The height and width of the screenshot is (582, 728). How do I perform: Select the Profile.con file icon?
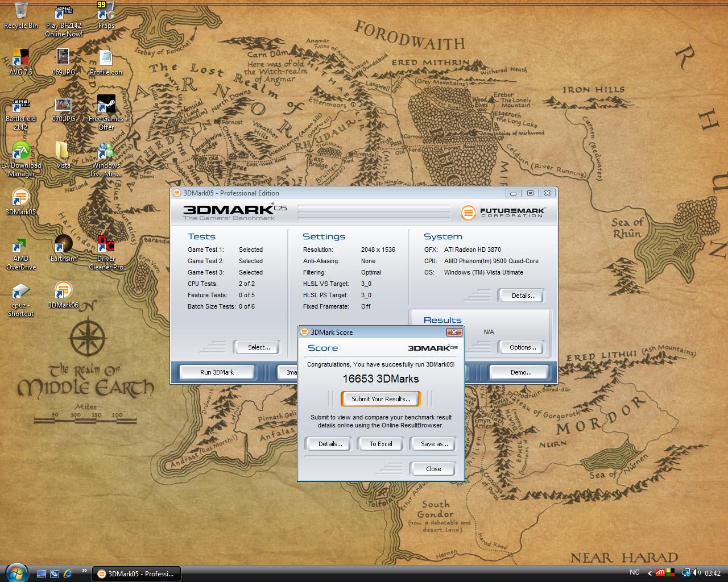click(x=106, y=62)
